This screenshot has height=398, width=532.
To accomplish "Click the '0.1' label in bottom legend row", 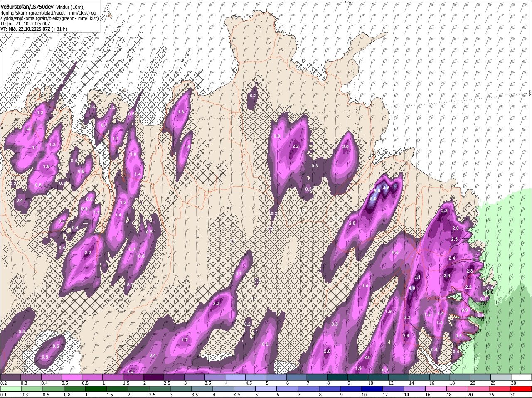I will coord(3,395).
